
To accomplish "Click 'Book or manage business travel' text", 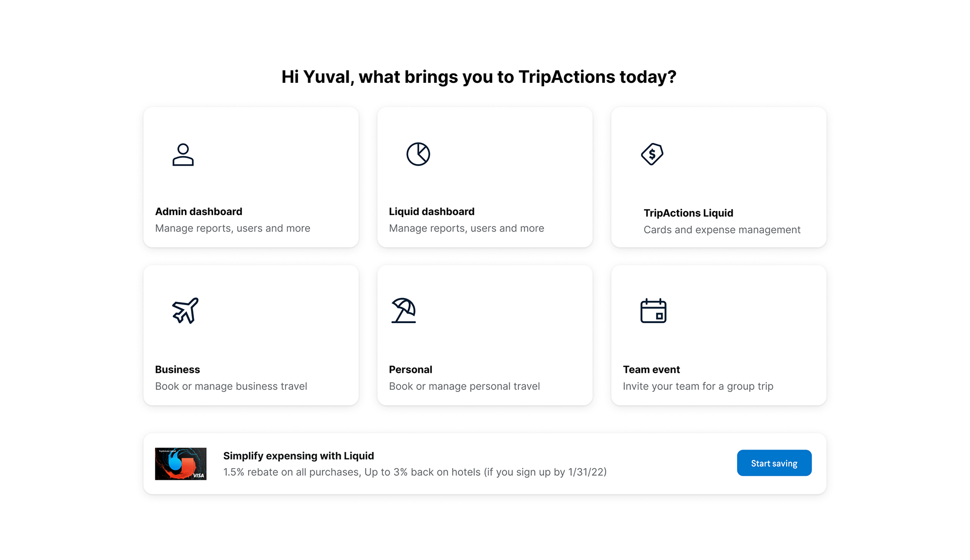I will [x=231, y=386].
